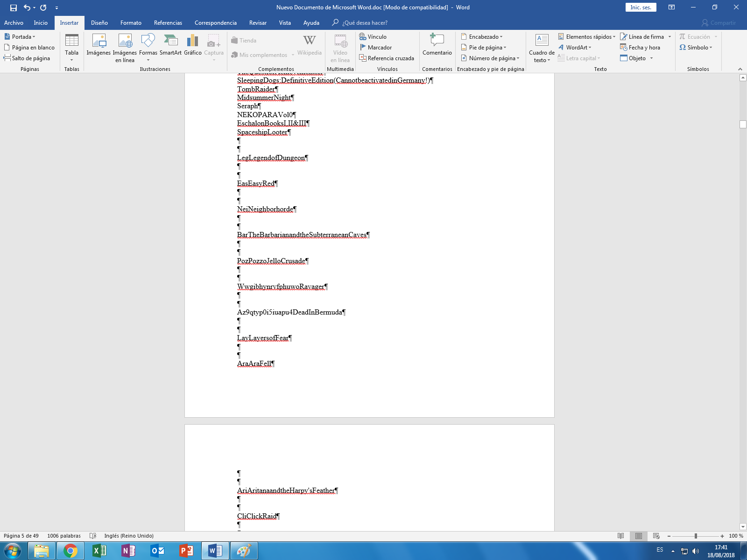Add a new Comentario
747x560 pixels.
coord(437,45)
